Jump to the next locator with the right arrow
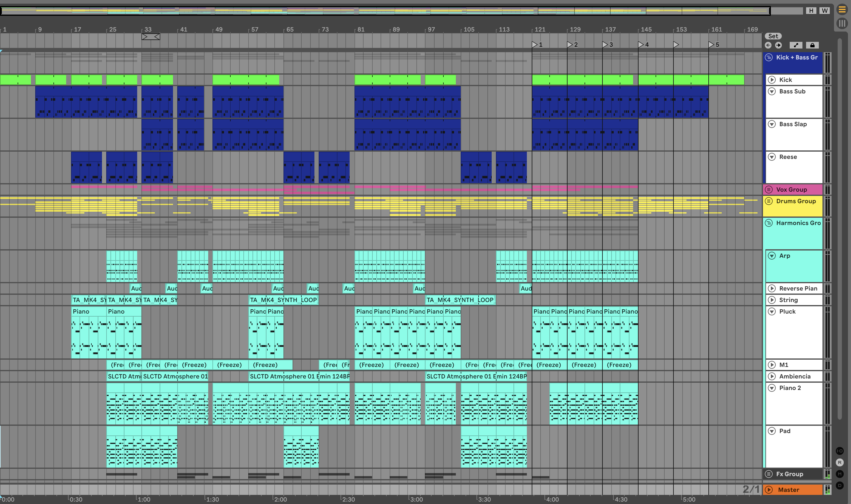This screenshot has width=851, height=504. (778, 45)
